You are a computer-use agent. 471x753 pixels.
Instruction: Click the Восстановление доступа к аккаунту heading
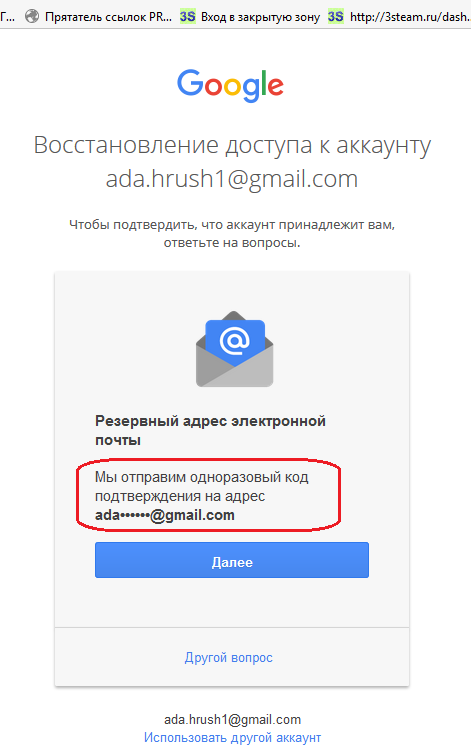pyautogui.click(x=232, y=145)
